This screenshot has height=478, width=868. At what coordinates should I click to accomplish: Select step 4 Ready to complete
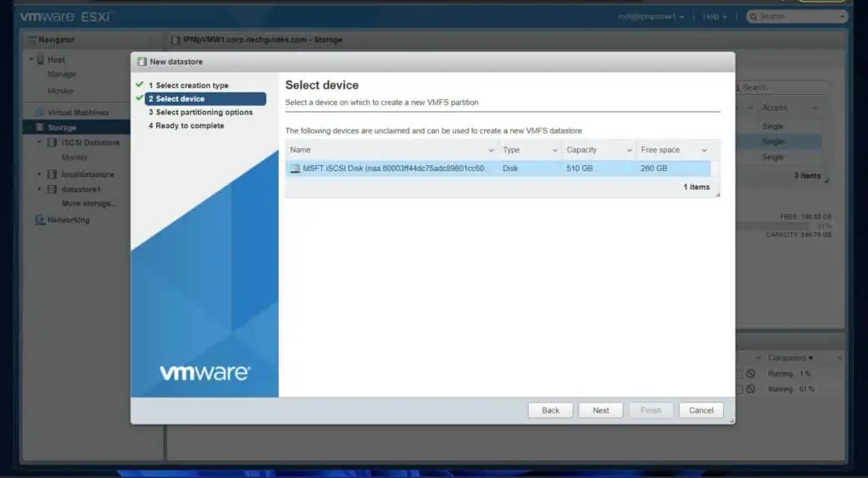click(x=186, y=125)
